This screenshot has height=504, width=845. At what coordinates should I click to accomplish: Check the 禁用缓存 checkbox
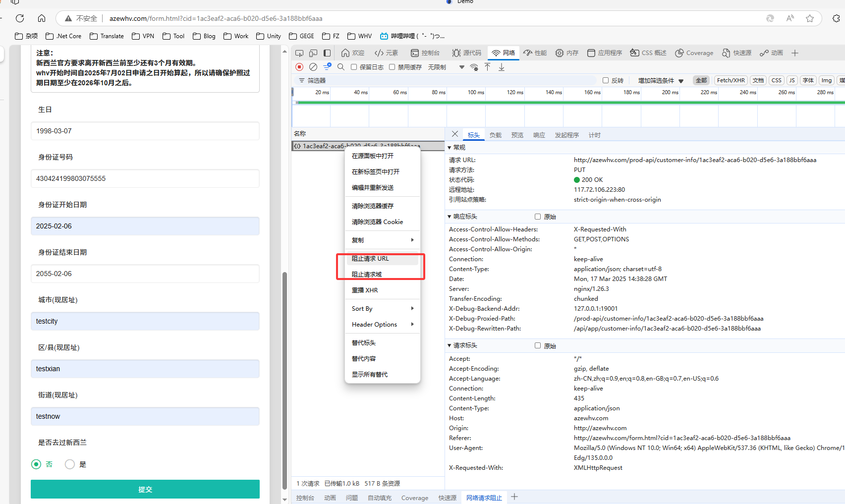pyautogui.click(x=392, y=67)
